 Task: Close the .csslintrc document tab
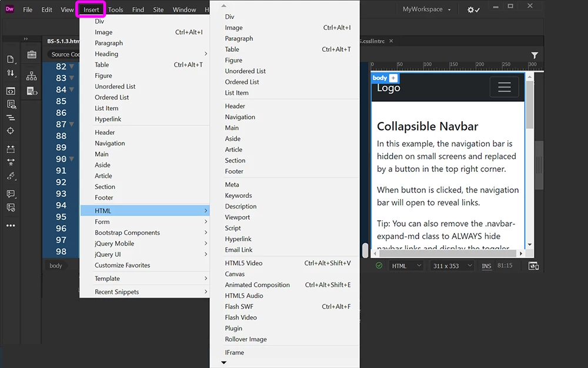[x=391, y=41]
